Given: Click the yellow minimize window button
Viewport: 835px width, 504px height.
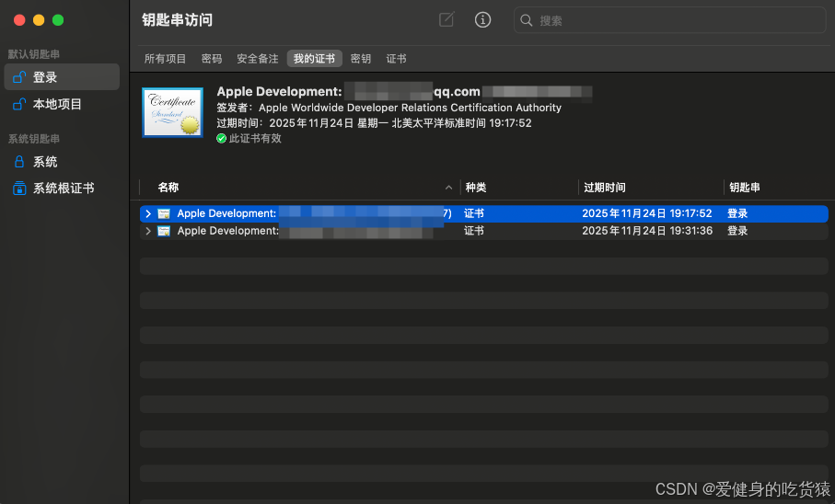Looking at the screenshot, I should tap(39, 20).
